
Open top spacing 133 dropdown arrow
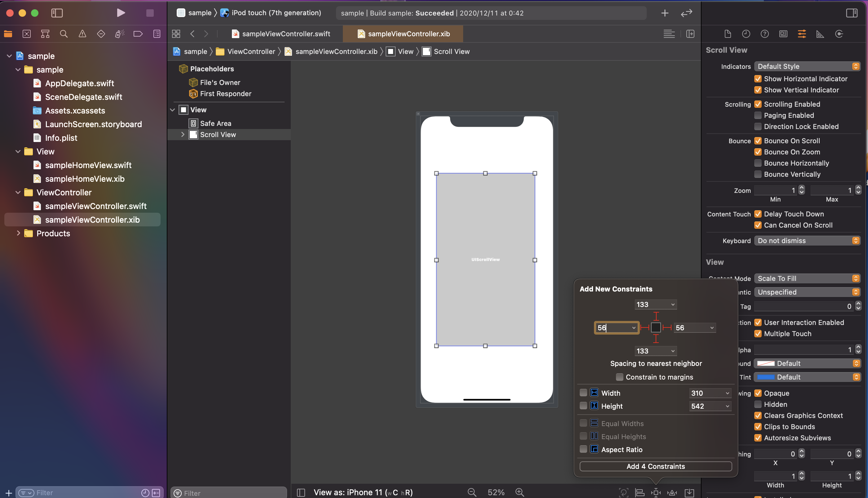[x=672, y=305]
